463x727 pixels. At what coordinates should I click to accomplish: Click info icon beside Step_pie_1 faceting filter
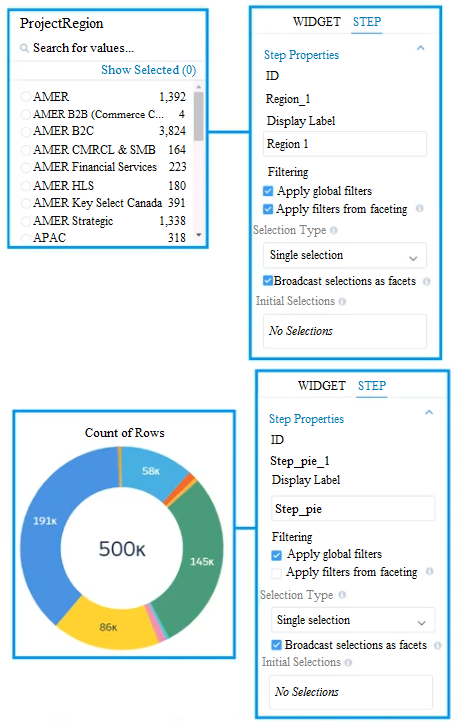click(x=430, y=571)
